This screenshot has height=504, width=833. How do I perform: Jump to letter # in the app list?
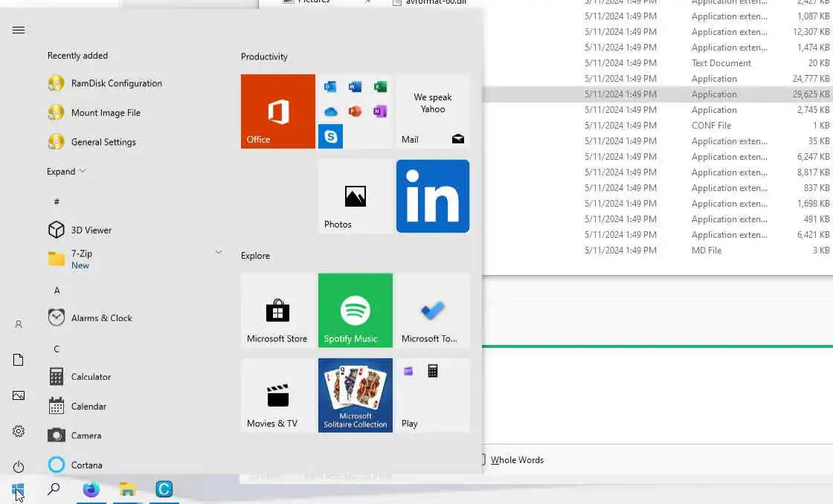pos(57,201)
